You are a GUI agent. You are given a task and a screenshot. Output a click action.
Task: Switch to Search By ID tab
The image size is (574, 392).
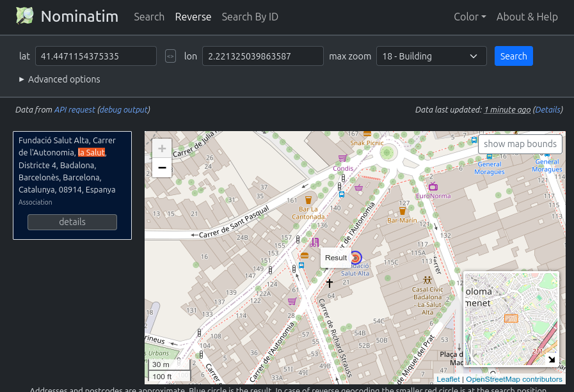[x=250, y=17]
